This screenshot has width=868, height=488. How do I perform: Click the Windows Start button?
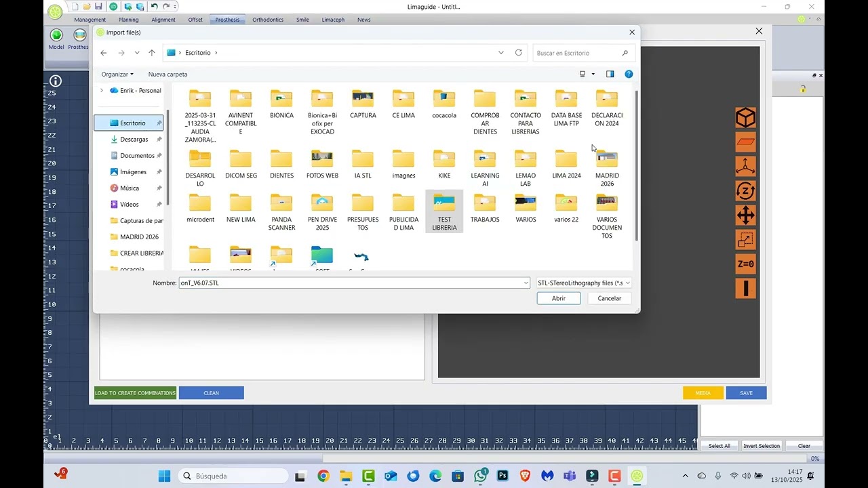coord(164,476)
